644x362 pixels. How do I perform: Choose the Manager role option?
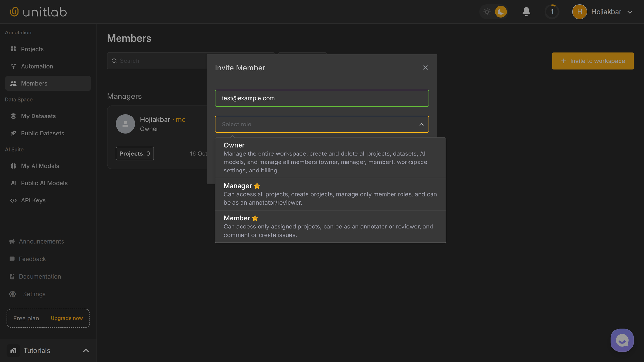330,194
